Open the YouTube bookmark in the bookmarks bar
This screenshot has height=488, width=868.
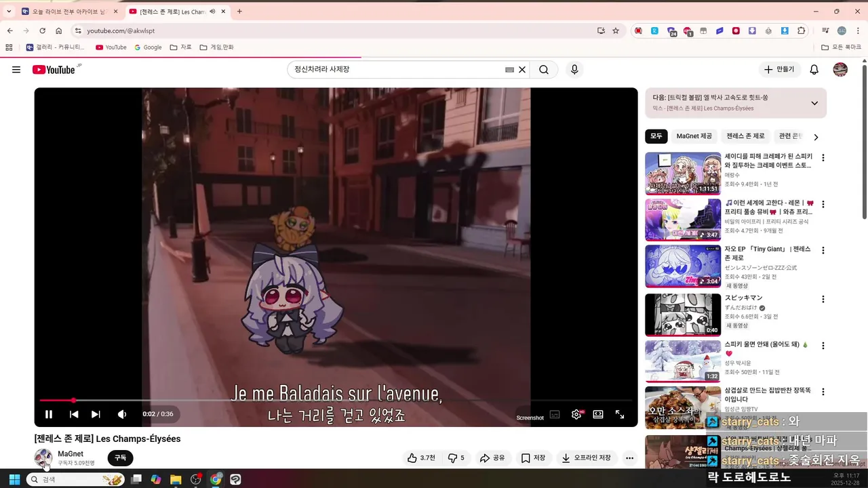tap(111, 47)
